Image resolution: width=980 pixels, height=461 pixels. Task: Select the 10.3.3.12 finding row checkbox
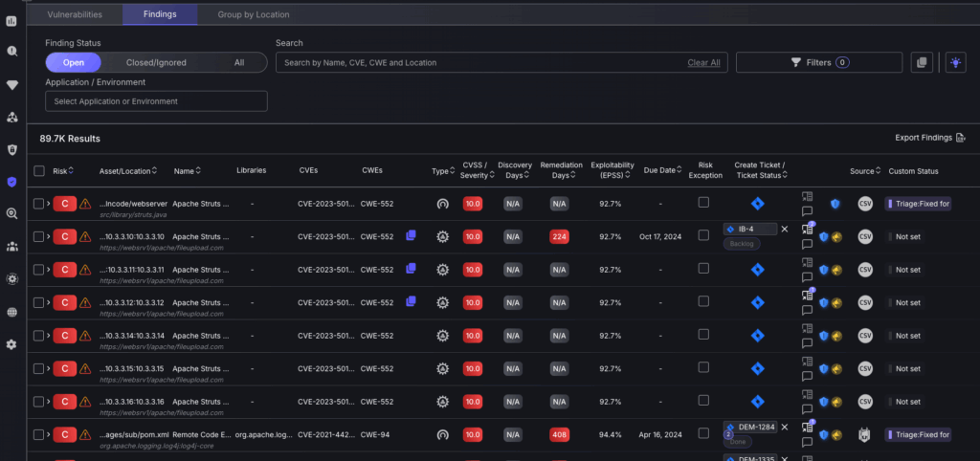pos(38,302)
